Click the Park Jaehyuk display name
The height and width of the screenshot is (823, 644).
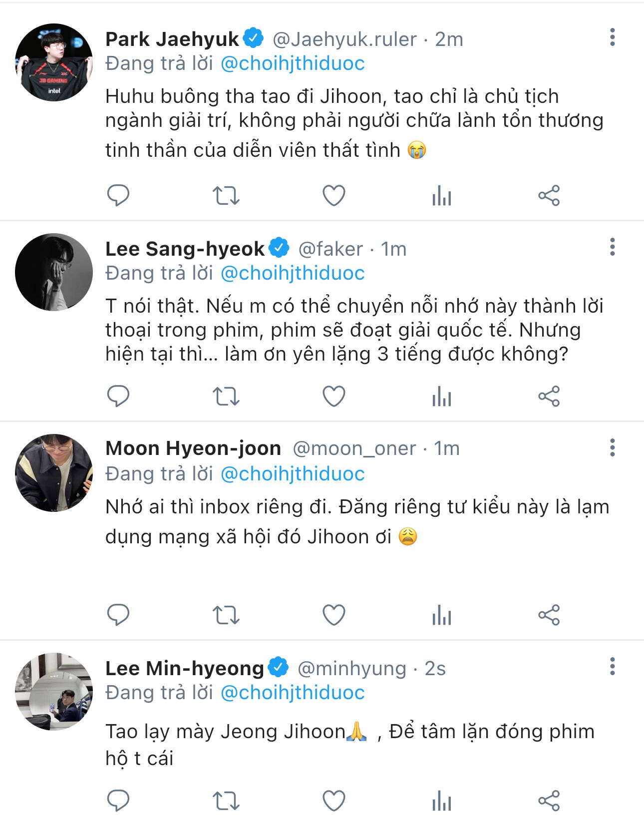coord(172,39)
